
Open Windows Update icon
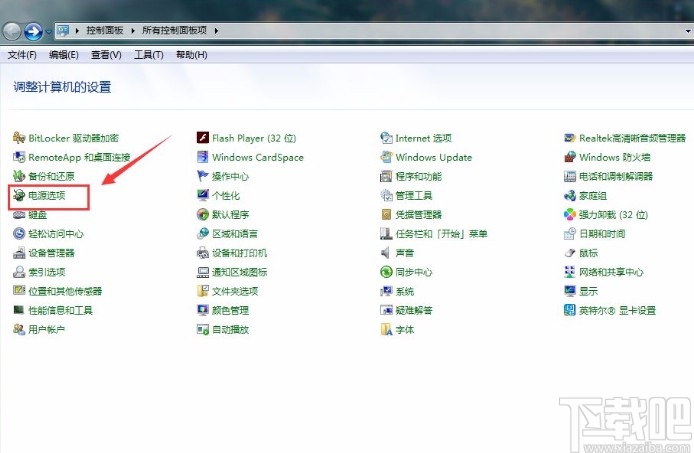[x=386, y=157]
